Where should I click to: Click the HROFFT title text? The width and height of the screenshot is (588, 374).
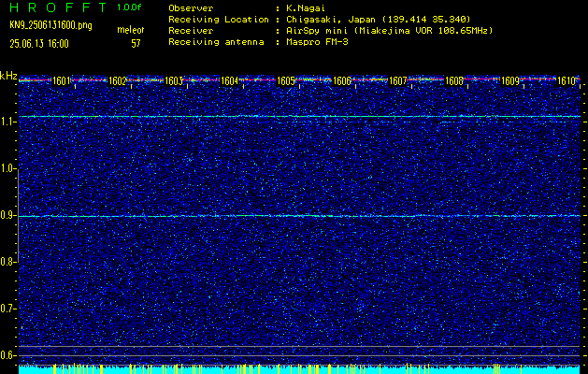tap(58, 7)
